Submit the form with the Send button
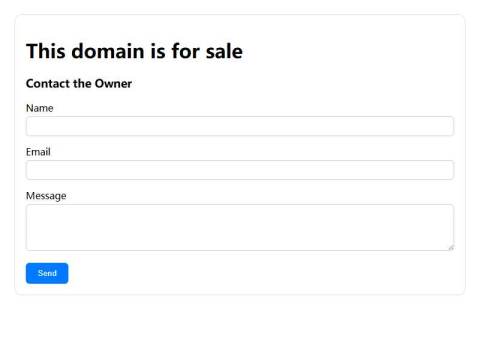The width and height of the screenshot is (480, 360). click(47, 273)
